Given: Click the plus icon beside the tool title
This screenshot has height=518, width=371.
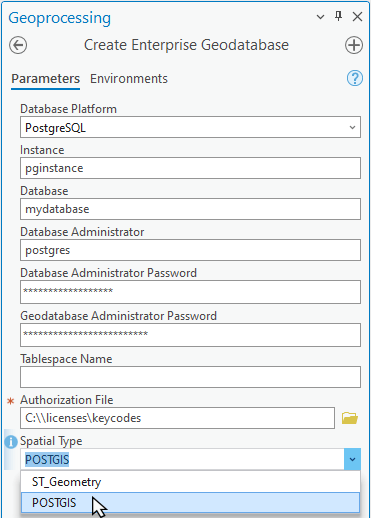Looking at the screenshot, I should point(354,45).
